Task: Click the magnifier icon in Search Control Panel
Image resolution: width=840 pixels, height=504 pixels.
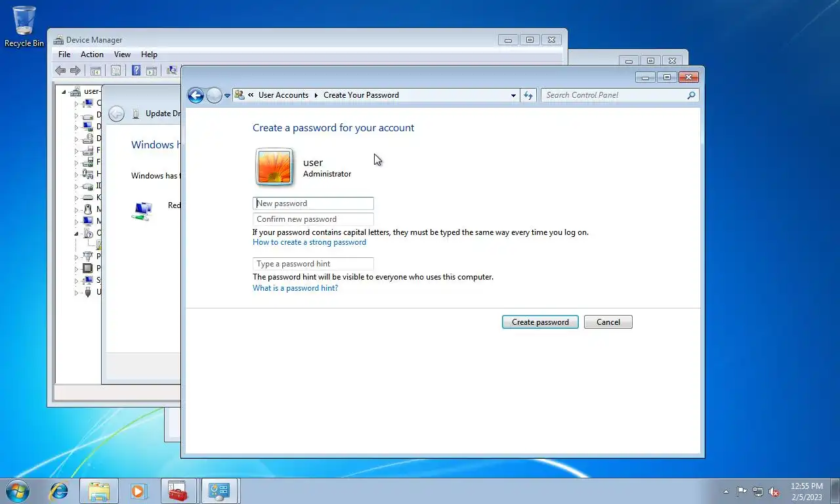Action: coord(691,95)
